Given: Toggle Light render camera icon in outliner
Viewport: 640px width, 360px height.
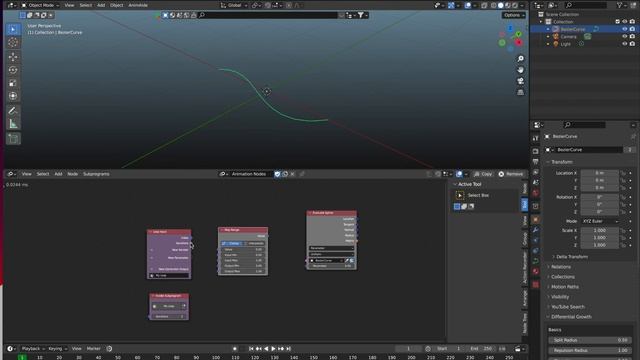Looking at the screenshot, I should pyautogui.click(x=632, y=44).
